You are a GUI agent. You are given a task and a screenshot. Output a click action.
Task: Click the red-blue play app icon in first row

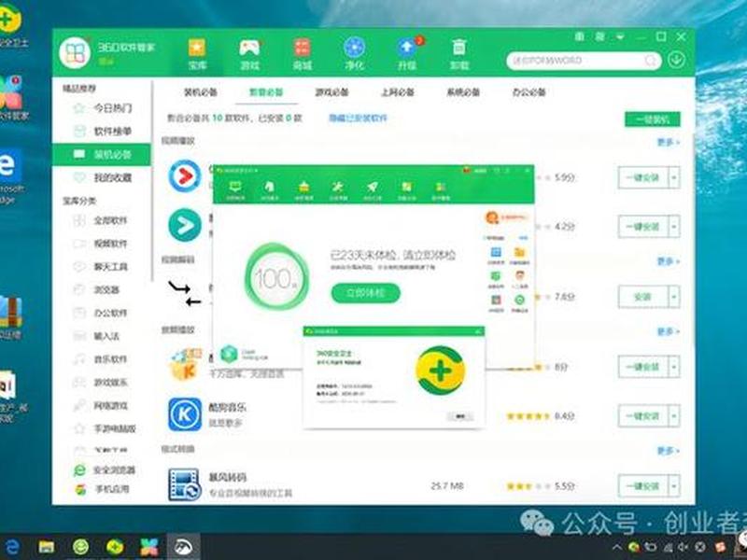(184, 175)
